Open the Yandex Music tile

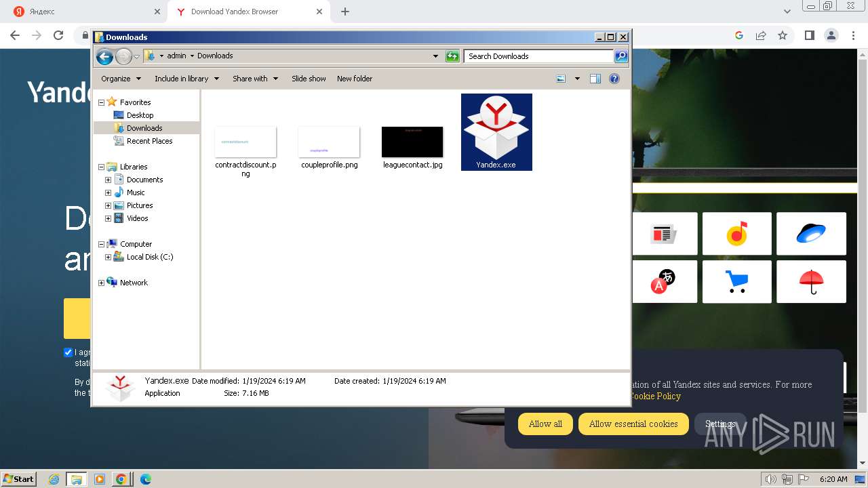[x=737, y=233]
